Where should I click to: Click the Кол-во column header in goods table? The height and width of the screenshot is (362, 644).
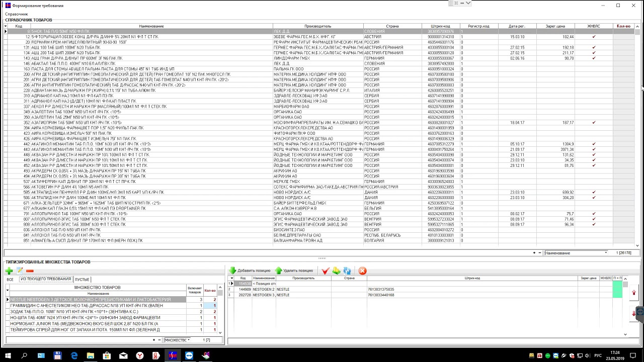(x=623, y=26)
